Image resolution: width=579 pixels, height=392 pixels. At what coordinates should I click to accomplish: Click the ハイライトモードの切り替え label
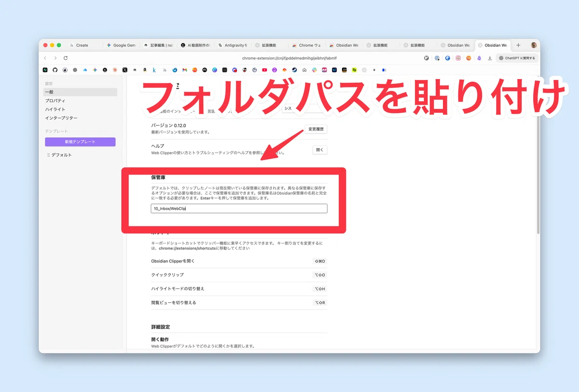point(178,289)
